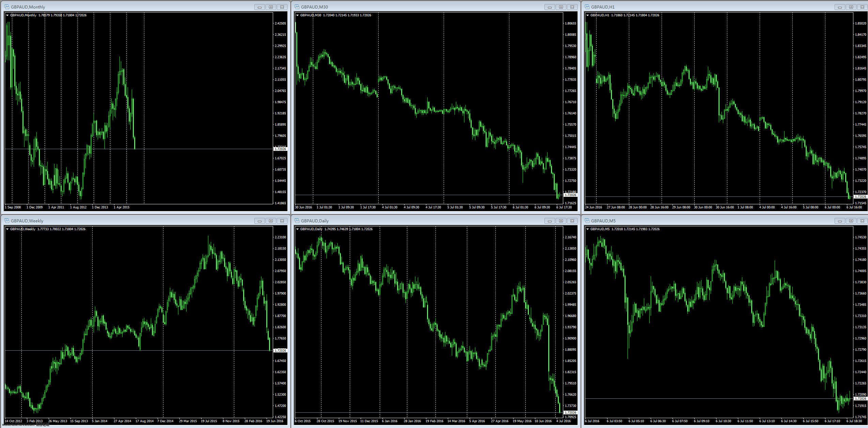Expand the triangle menu in the Daily chart header
Screen dimensions: 868x428
click(298, 229)
